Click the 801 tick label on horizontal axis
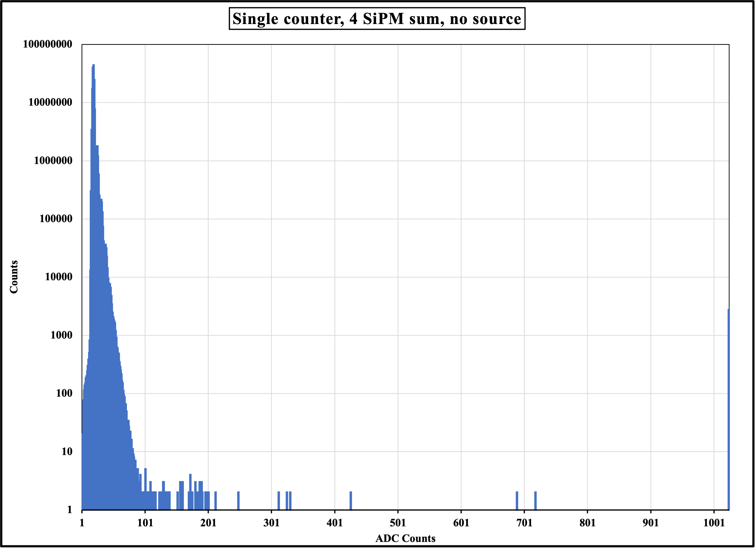The image size is (756, 549). click(587, 523)
